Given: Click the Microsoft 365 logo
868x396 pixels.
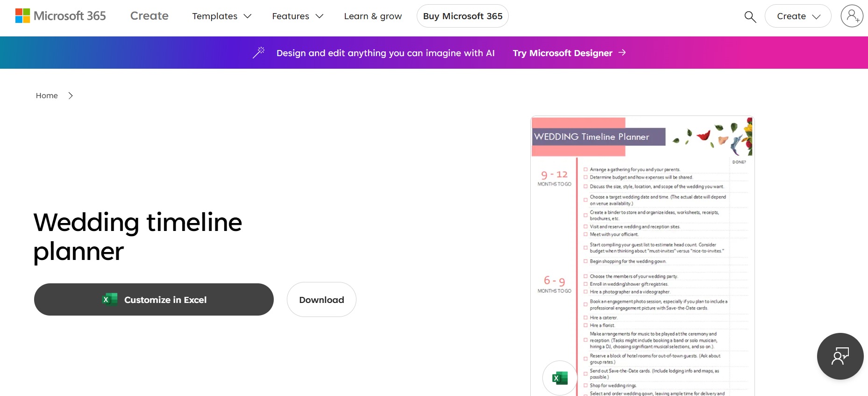Looking at the screenshot, I should point(61,16).
